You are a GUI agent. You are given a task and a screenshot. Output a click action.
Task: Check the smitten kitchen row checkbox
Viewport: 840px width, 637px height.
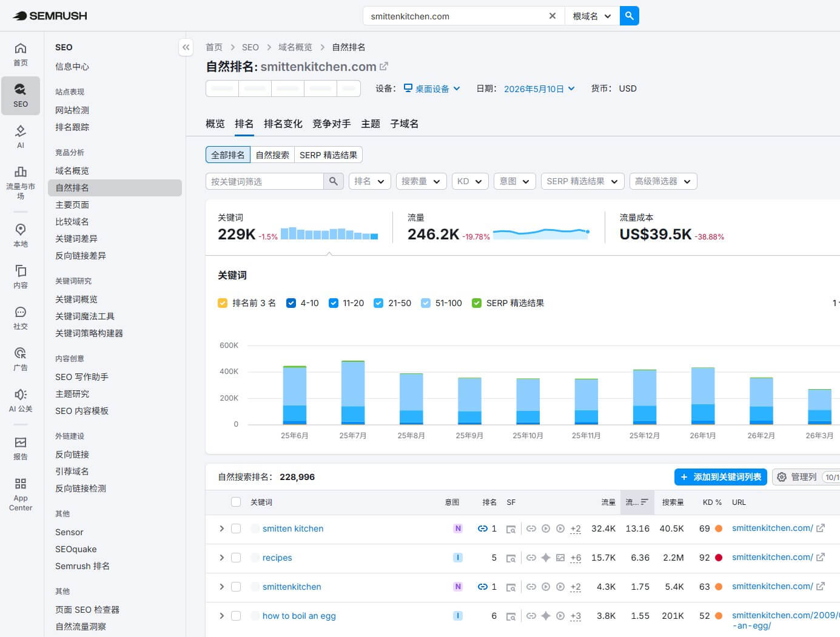click(236, 529)
